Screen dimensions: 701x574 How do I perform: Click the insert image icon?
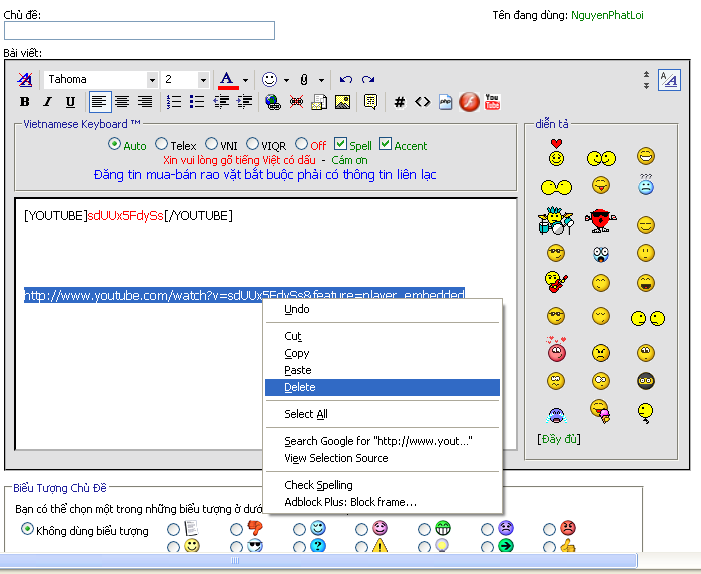(342, 101)
